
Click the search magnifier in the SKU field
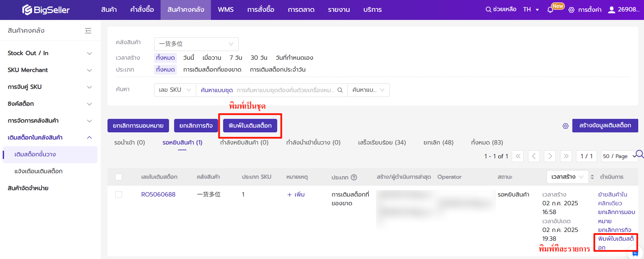[x=340, y=90]
